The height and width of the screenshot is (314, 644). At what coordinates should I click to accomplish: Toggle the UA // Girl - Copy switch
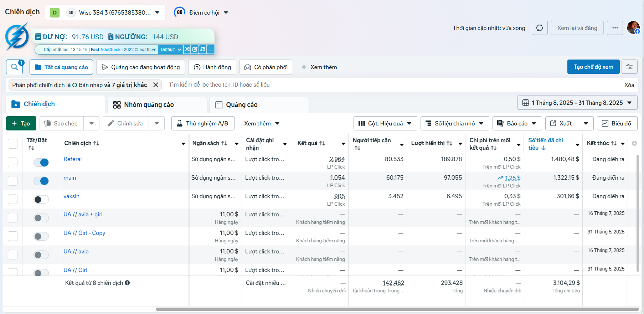(x=41, y=236)
